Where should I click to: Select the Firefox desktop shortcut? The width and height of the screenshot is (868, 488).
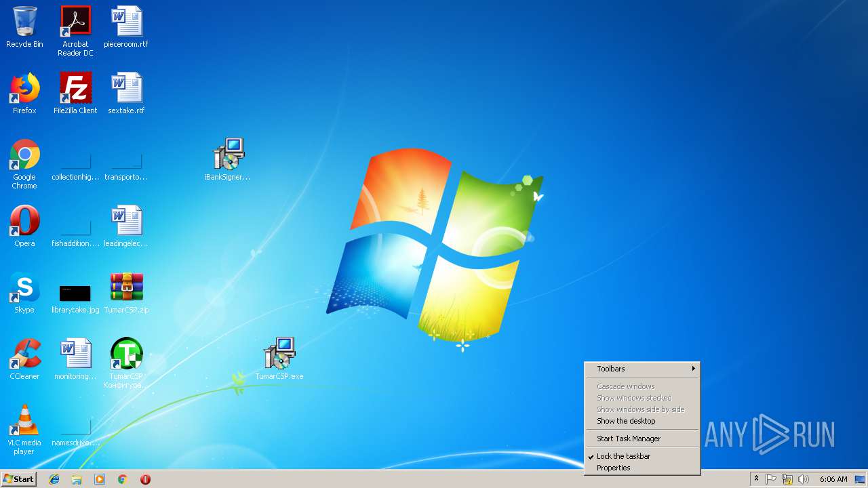[x=24, y=94]
